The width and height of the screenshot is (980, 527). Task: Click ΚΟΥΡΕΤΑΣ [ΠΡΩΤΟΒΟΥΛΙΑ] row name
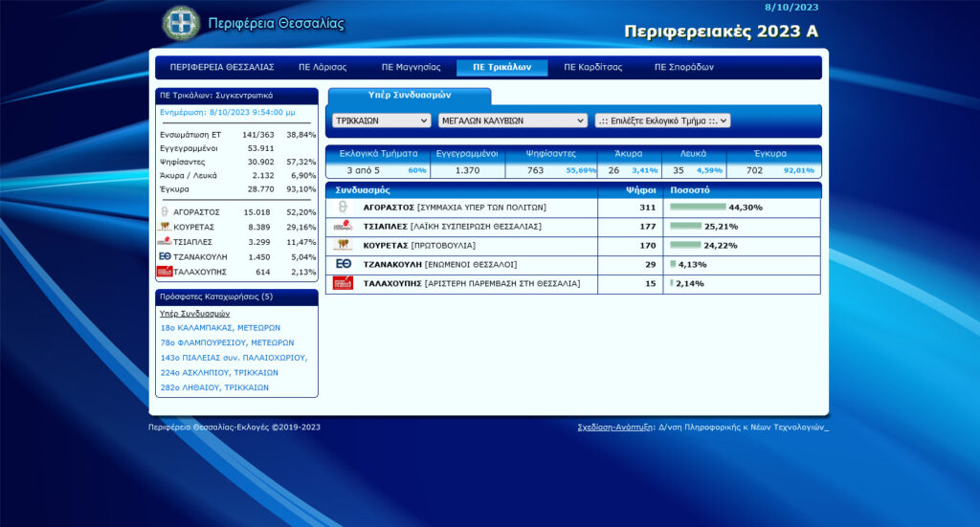point(419,246)
